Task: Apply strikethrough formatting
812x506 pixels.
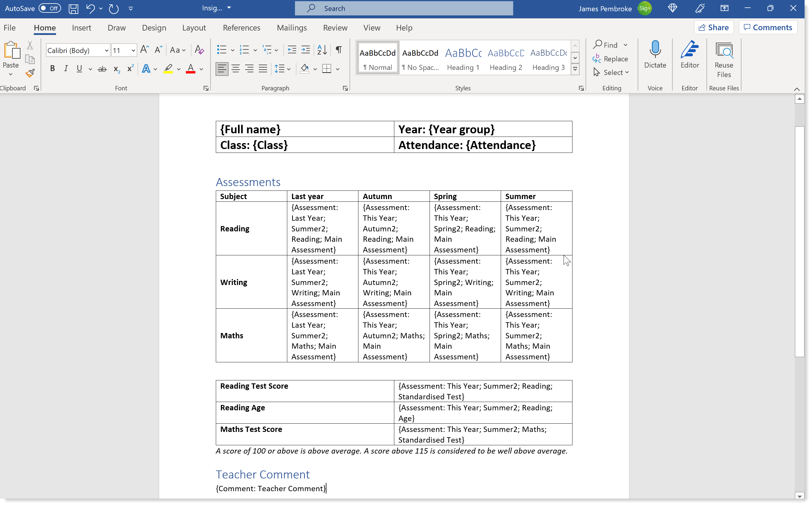Action: click(x=102, y=69)
